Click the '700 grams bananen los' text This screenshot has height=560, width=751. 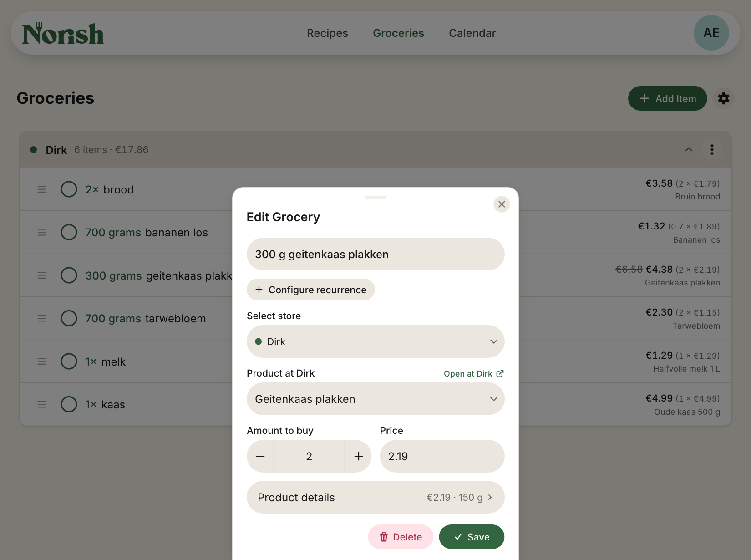pos(147,232)
